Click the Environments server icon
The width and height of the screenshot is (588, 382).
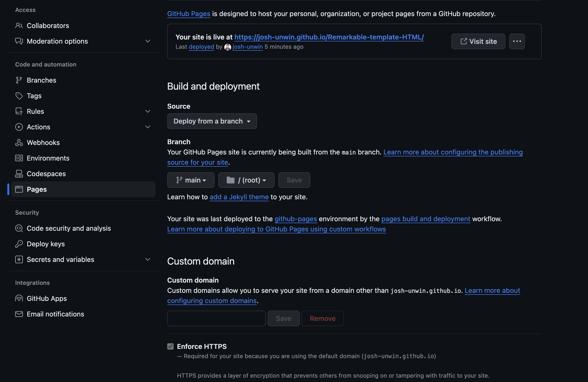tap(19, 158)
